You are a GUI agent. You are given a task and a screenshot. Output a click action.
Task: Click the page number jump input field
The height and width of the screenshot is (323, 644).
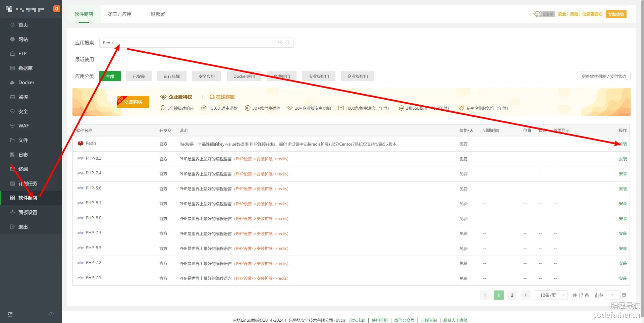tap(612, 295)
